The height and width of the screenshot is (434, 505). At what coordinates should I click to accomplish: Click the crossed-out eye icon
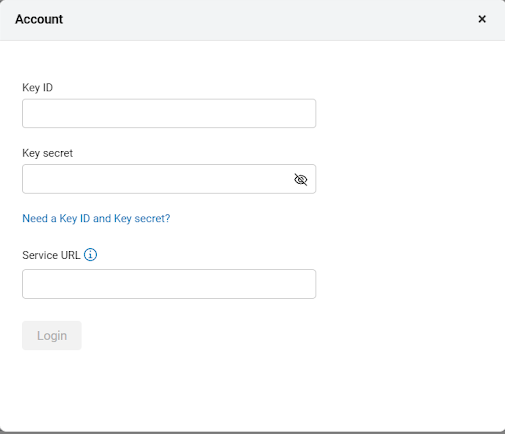point(301,179)
